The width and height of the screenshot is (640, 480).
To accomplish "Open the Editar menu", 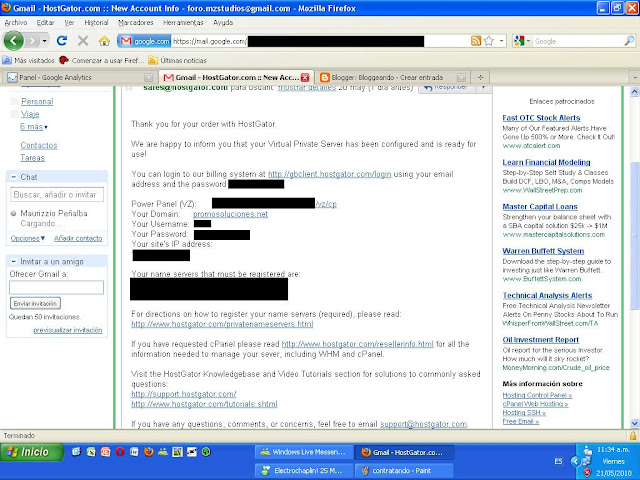I will (45, 22).
